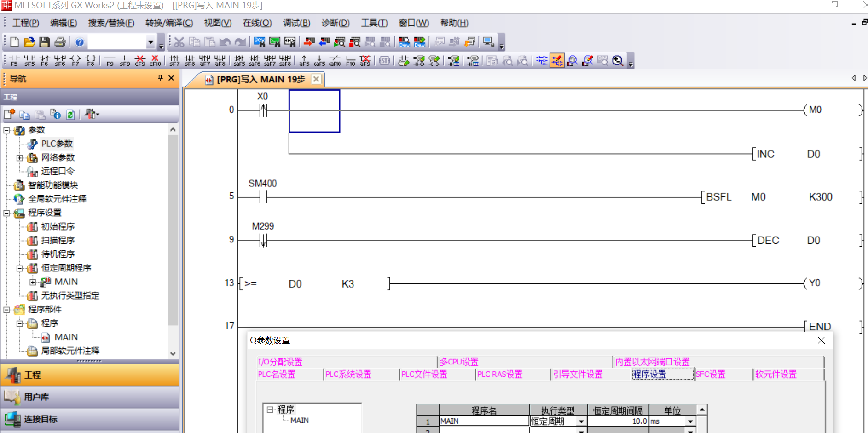
Task: Open the 转换/编译(C) menu
Action: point(169,23)
